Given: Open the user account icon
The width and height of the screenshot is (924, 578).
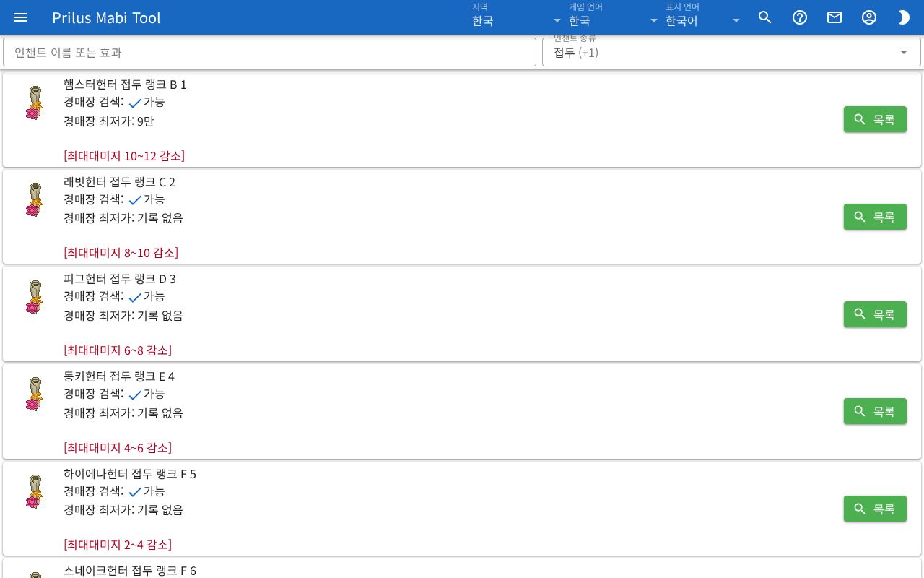Looking at the screenshot, I should 869,17.
